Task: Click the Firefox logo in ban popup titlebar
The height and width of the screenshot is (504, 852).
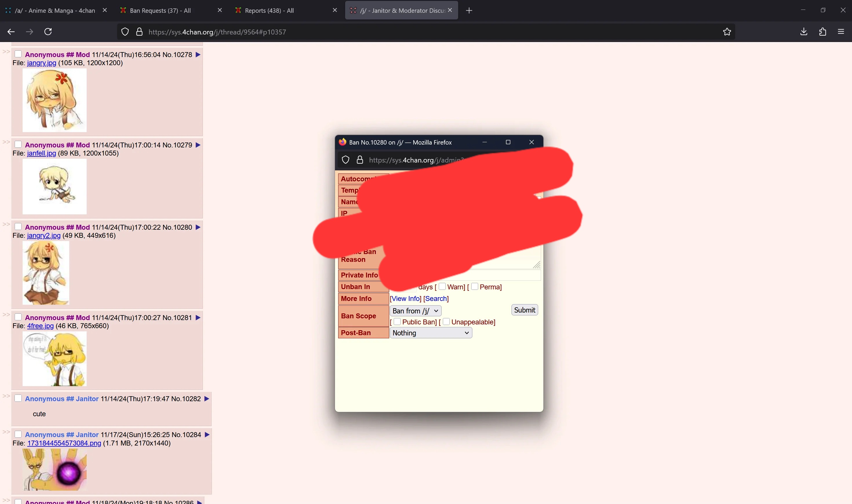Action: pos(343,142)
